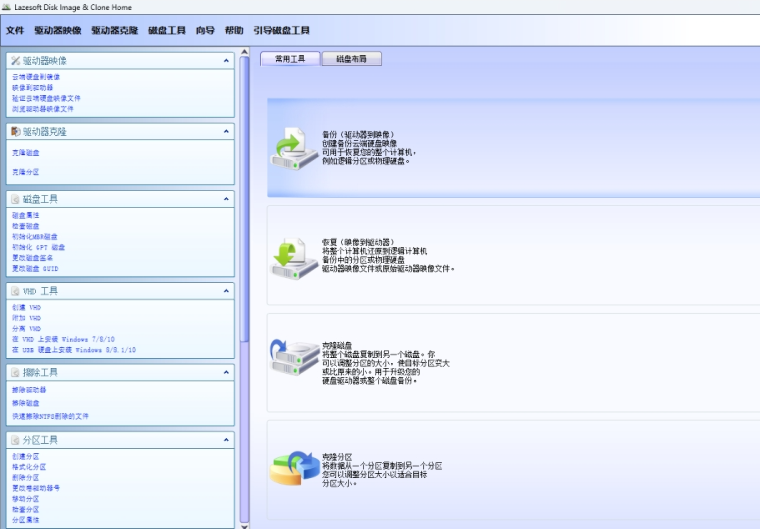This screenshot has width=760, height=529.
Task: Click the sidebar scrollbar up arrow
Action: pyautogui.click(x=244, y=51)
